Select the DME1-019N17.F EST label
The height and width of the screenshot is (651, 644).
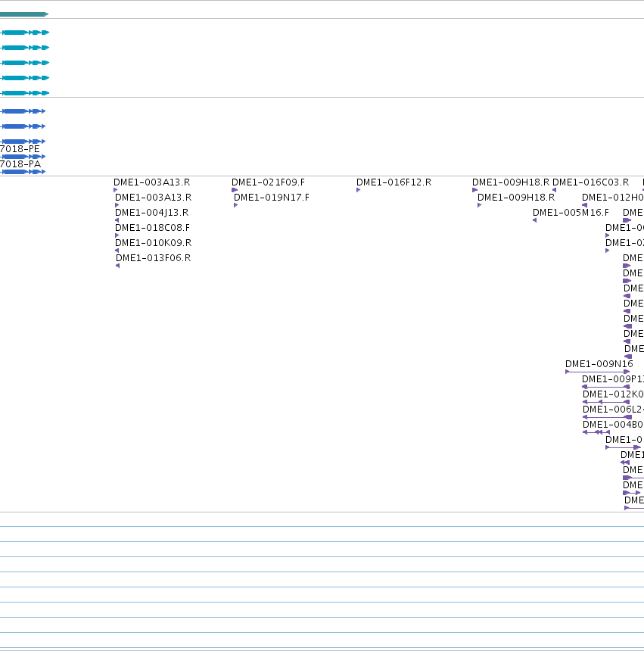(x=272, y=198)
